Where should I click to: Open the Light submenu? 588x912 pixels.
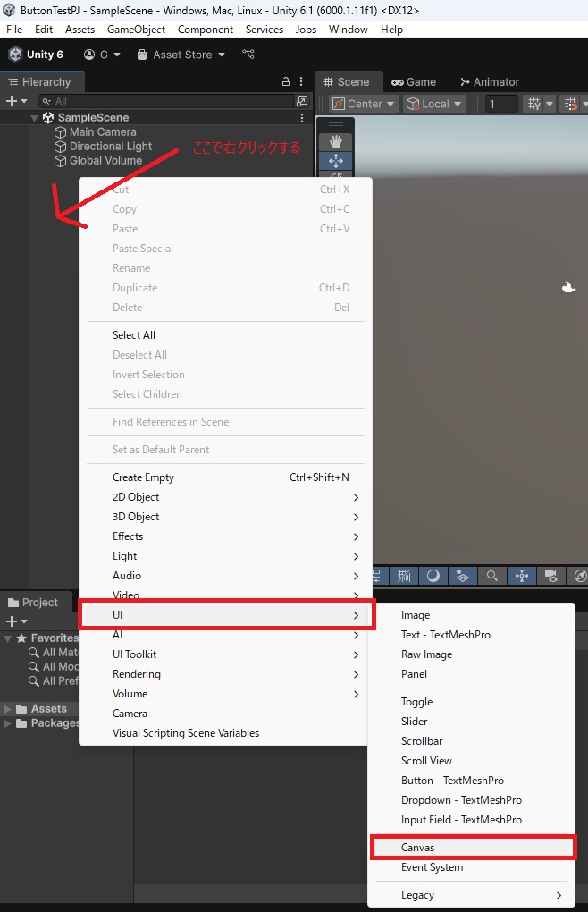[x=225, y=557]
